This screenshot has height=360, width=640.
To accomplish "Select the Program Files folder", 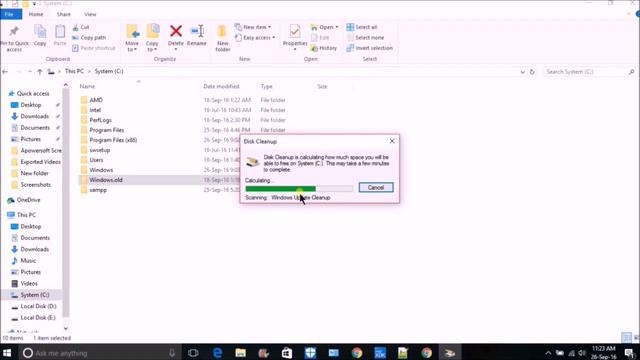I will click(107, 130).
